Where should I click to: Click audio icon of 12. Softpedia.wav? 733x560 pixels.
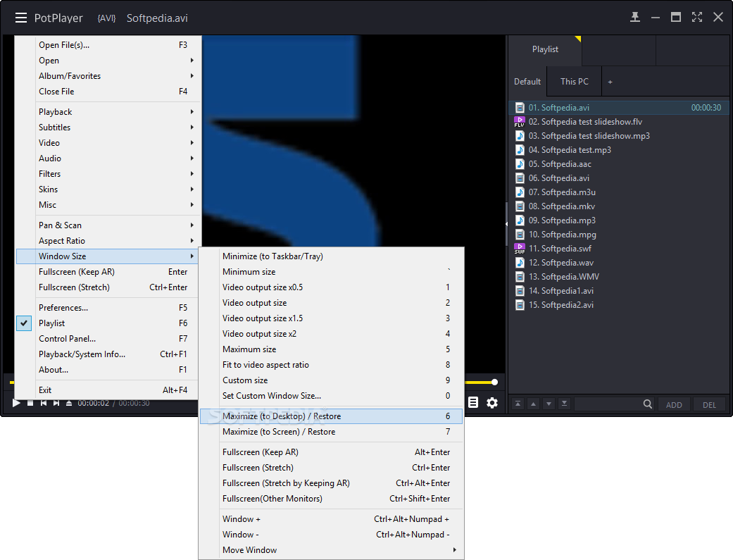[x=520, y=263]
